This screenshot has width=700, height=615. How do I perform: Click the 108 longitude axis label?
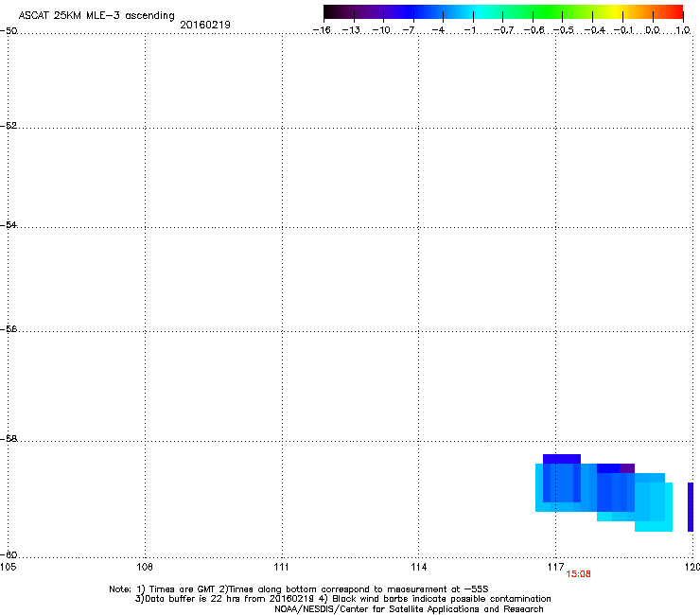145,567
